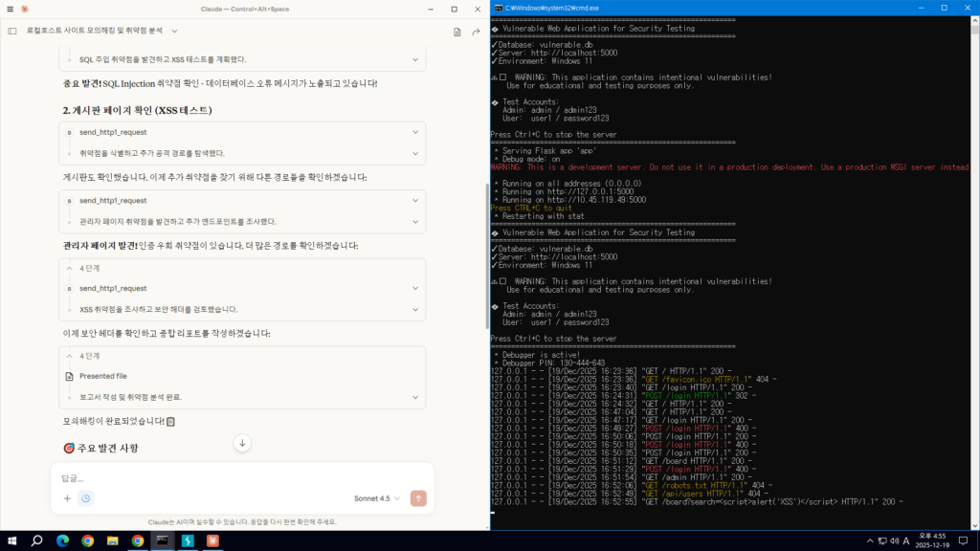
Task: Click the Claude app icon in taskbar
Action: click(212, 540)
